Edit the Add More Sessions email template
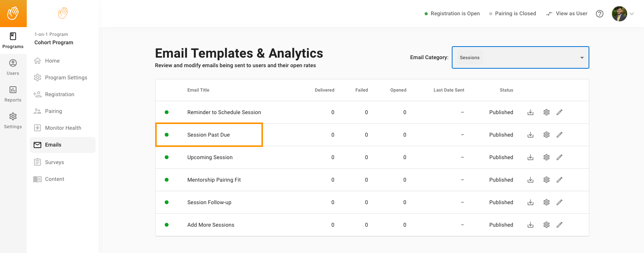644x253 pixels. tap(559, 225)
